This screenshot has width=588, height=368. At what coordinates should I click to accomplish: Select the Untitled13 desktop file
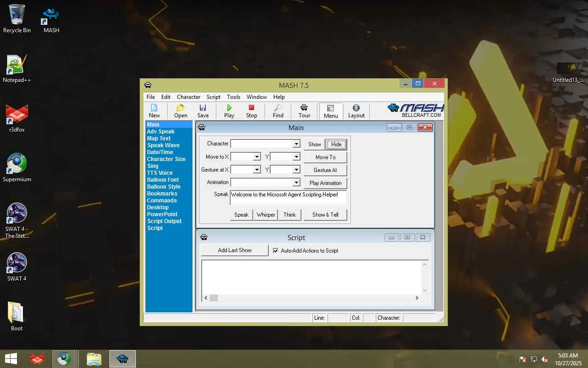coord(568,73)
